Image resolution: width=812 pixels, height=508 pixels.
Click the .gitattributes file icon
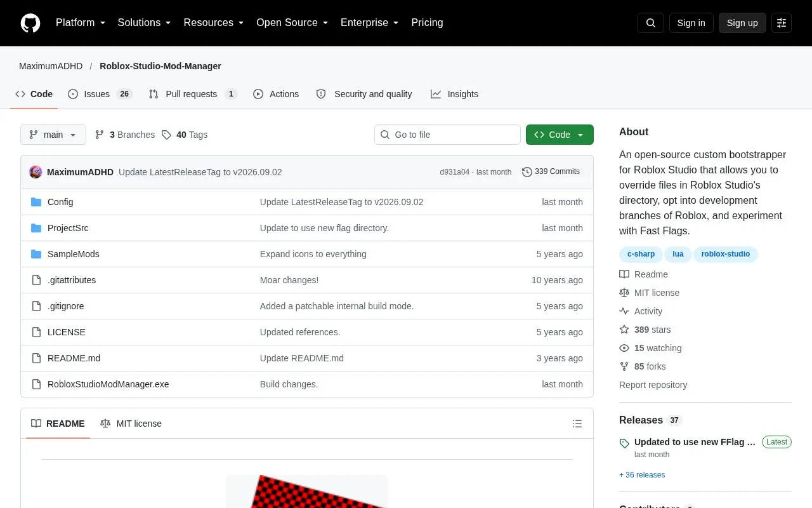(x=36, y=280)
